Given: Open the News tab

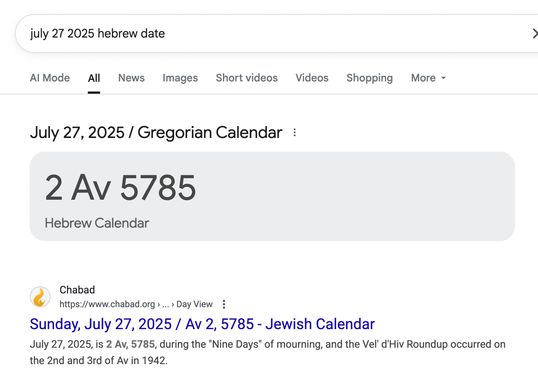Looking at the screenshot, I should click(x=131, y=78).
